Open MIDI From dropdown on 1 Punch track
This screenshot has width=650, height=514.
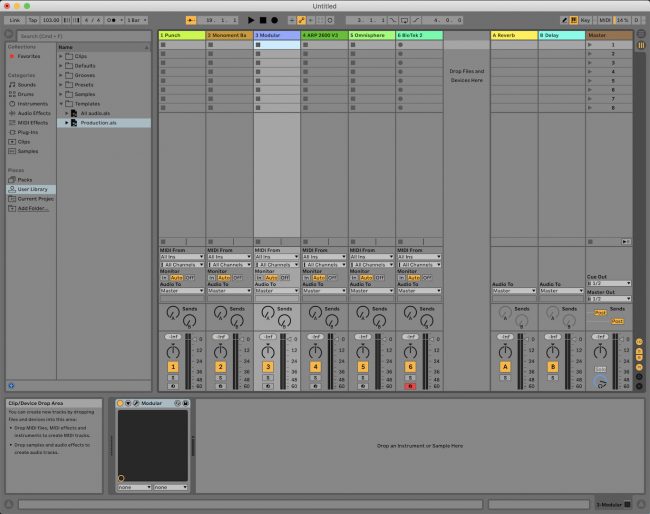[181, 257]
